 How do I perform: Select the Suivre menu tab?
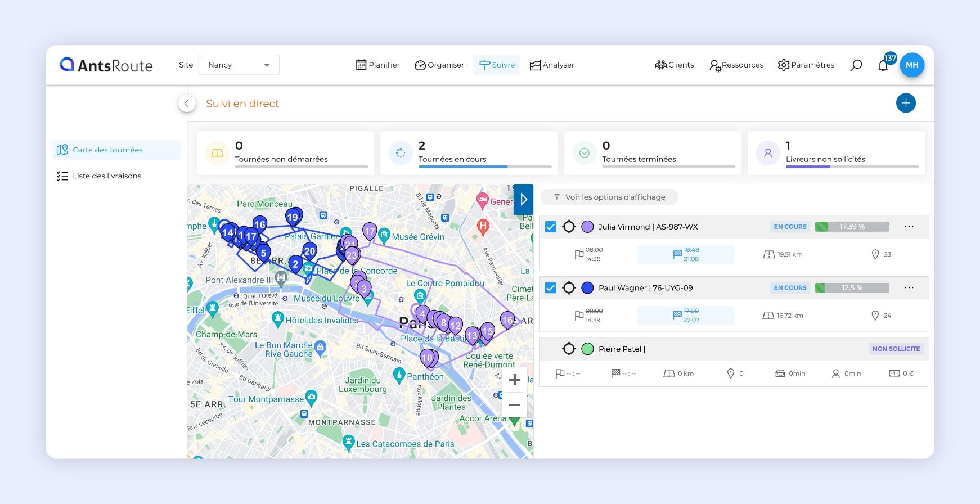pyautogui.click(x=497, y=65)
